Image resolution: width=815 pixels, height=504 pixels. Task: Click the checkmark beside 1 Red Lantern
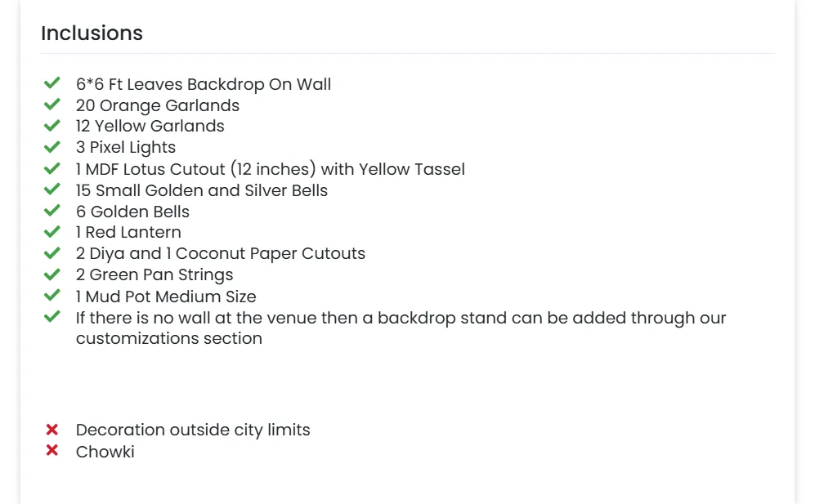point(52,232)
